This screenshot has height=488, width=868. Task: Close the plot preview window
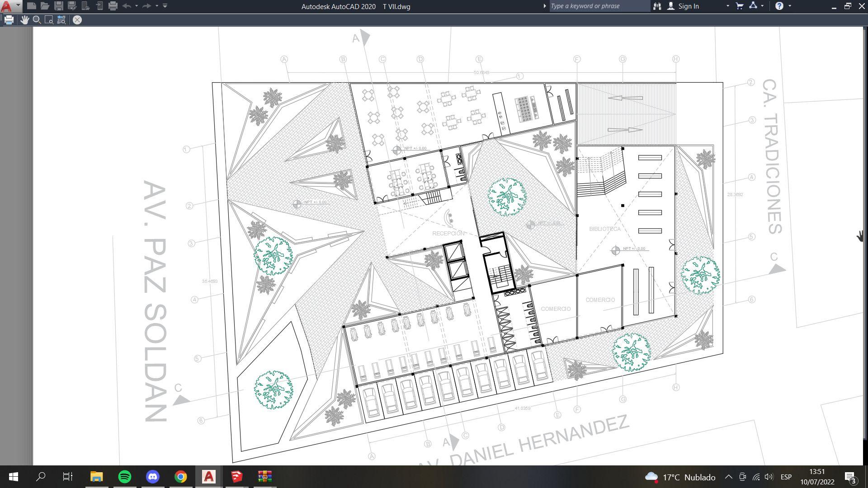77,20
